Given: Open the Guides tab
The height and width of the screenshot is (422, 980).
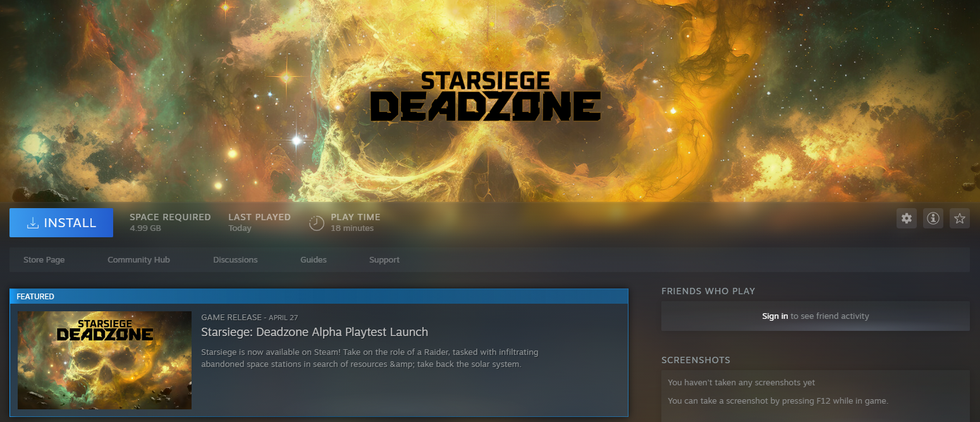Looking at the screenshot, I should pyautogui.click(x=314, y=259).
